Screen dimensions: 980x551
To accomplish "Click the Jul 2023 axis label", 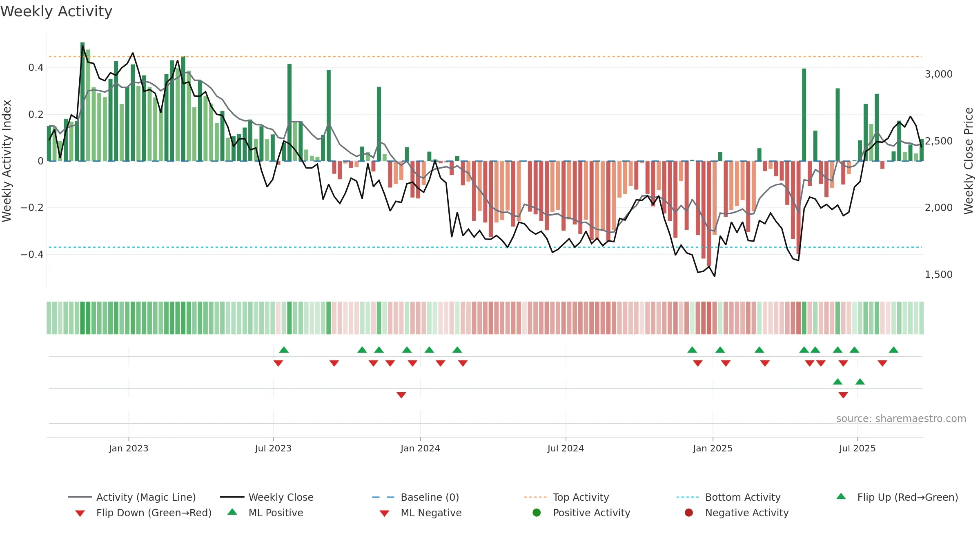I will pos(273,448).
